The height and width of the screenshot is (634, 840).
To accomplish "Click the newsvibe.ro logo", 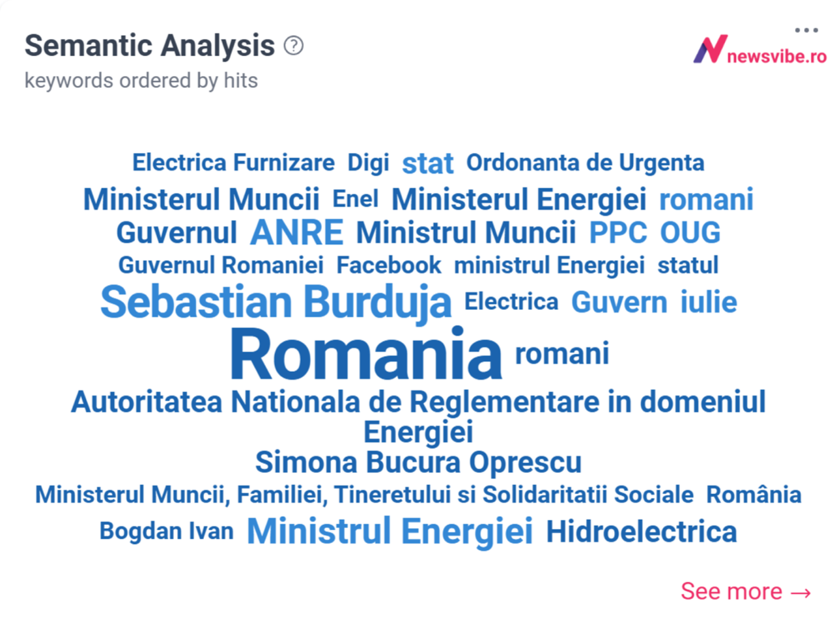I will click(x=760, y=49).
